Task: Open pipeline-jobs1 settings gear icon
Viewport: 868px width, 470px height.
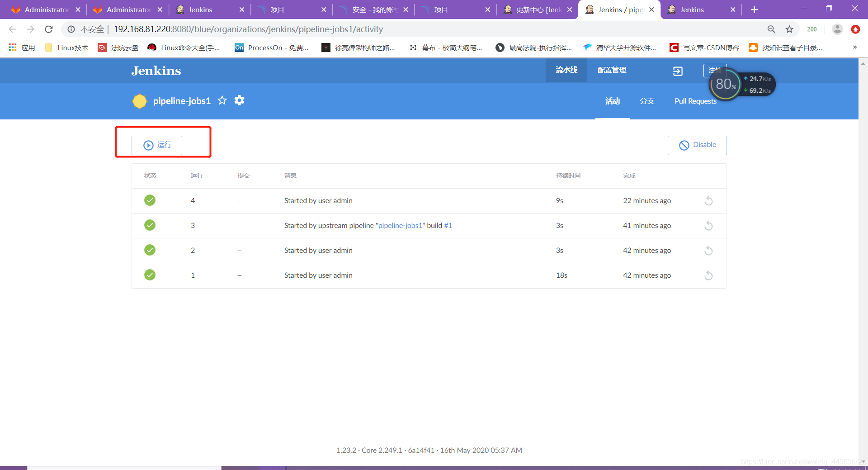Action: point(239,100)
